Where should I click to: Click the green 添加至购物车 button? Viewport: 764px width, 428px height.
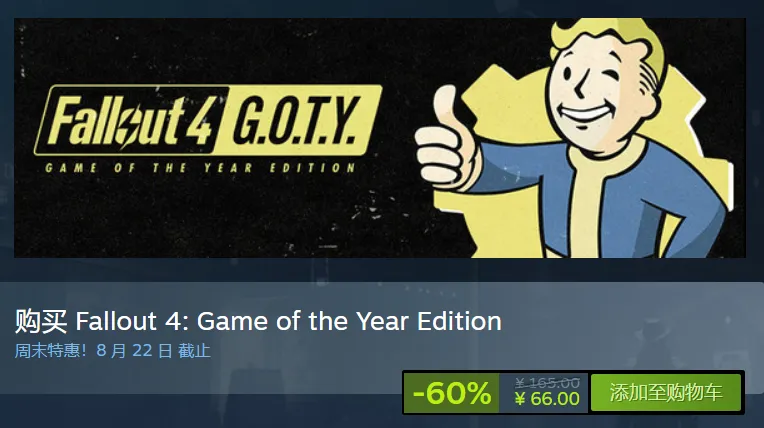(x=666, y=392)
